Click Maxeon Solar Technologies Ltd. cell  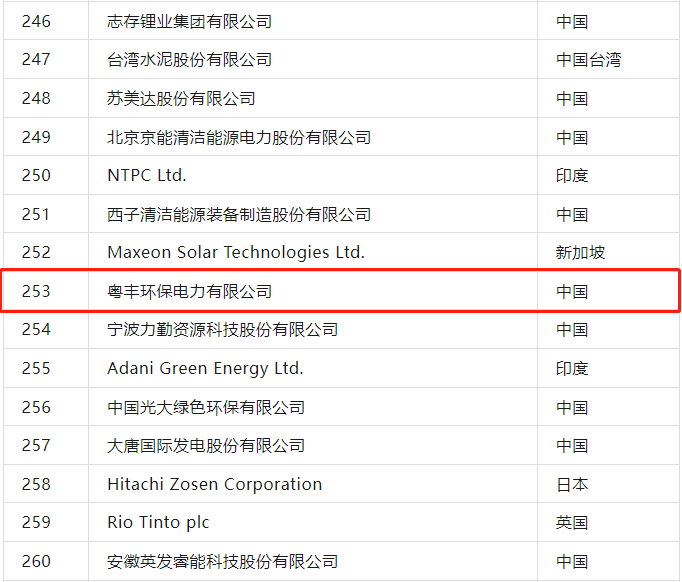tap(236, 252)
